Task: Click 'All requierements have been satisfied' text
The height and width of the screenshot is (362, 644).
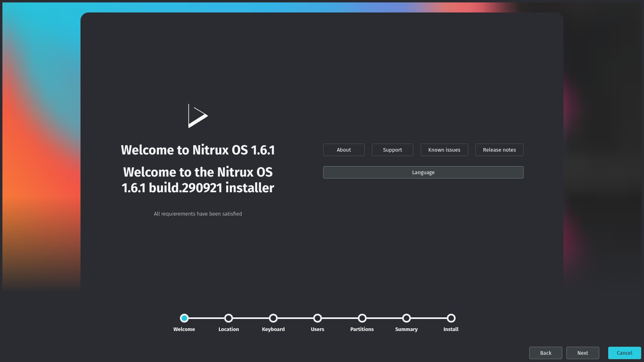Action: click(x=198, y=214)
